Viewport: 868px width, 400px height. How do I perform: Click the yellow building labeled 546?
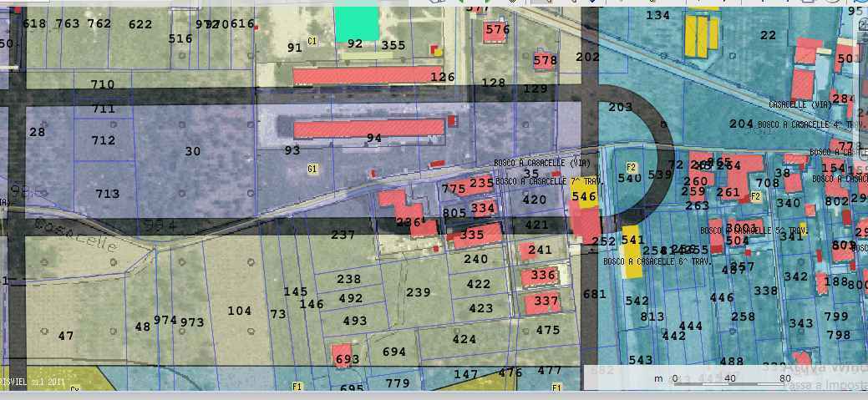(583, 198)
